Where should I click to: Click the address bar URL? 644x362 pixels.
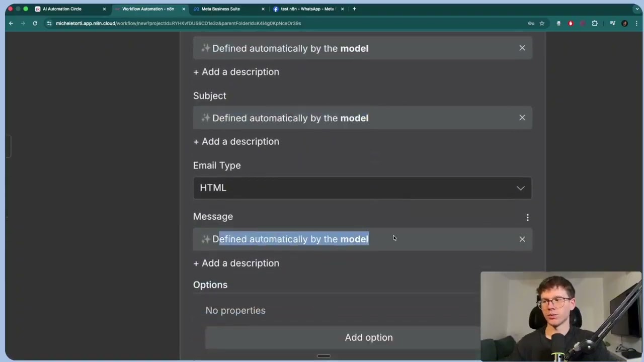point(178,23)
